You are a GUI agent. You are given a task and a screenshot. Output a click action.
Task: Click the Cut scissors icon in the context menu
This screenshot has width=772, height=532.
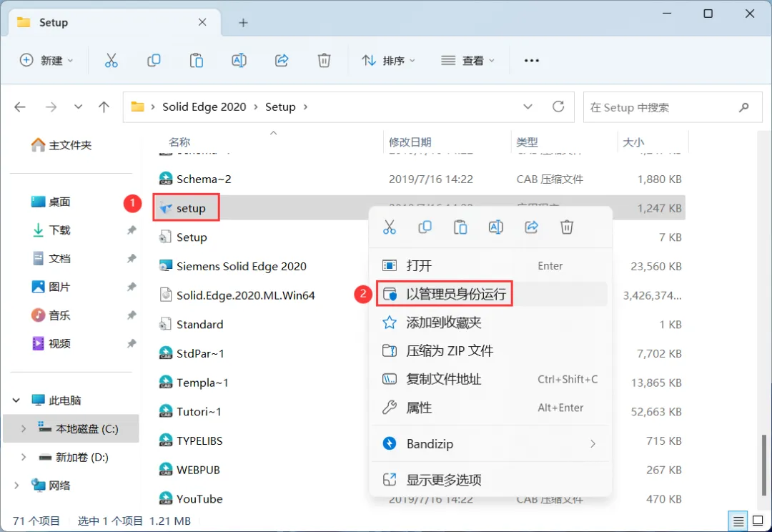click(x=390, y=227)
